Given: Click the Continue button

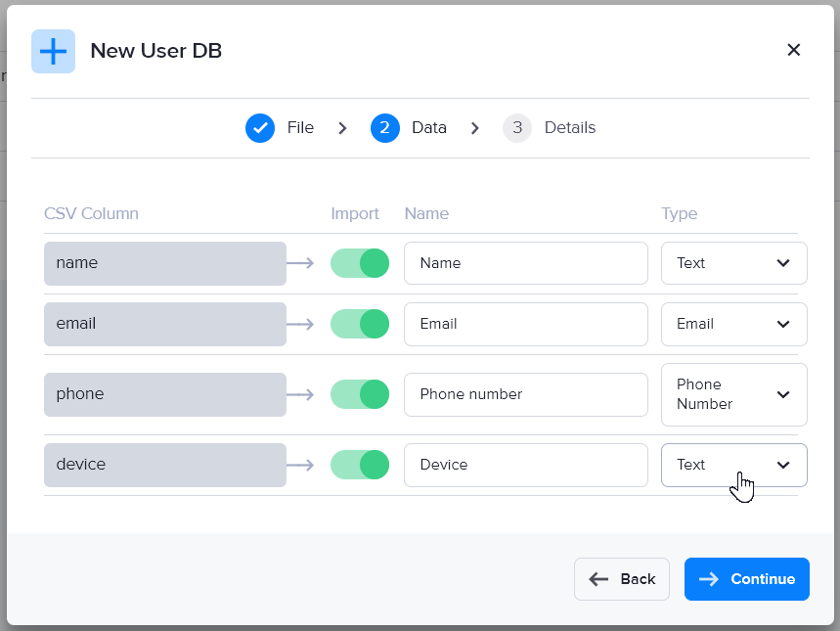Looking at the screenshot, I should click(746, 579).
